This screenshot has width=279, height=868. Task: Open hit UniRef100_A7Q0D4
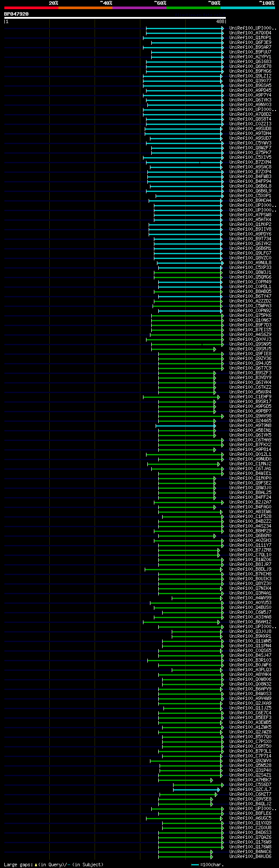click(x=250, y=33)
